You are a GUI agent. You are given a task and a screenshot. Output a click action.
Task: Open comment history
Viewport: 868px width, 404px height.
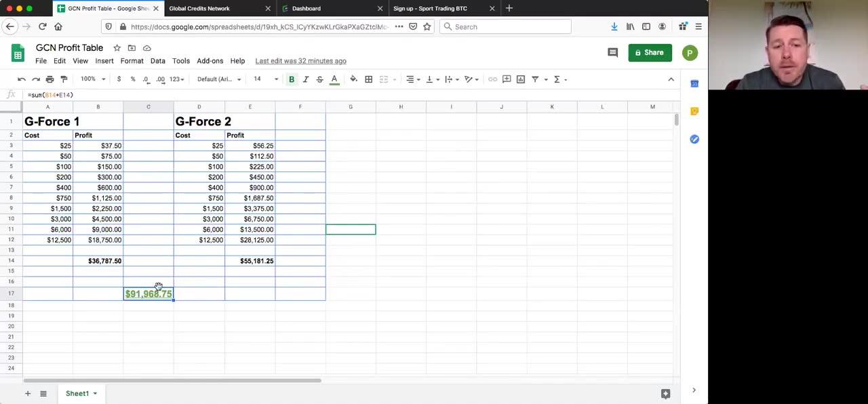point(613,53)
